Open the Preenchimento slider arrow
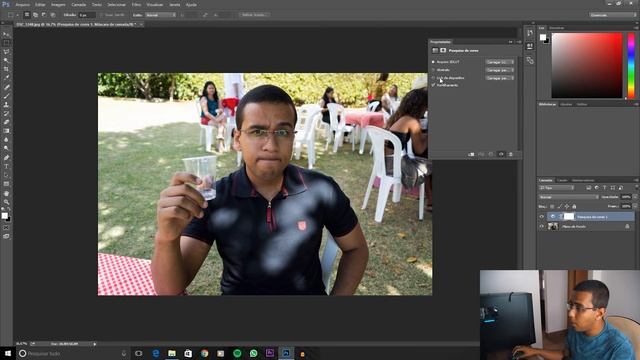Image resolution: width=640 pixels, height=360 pixels. tap(635, 207)
